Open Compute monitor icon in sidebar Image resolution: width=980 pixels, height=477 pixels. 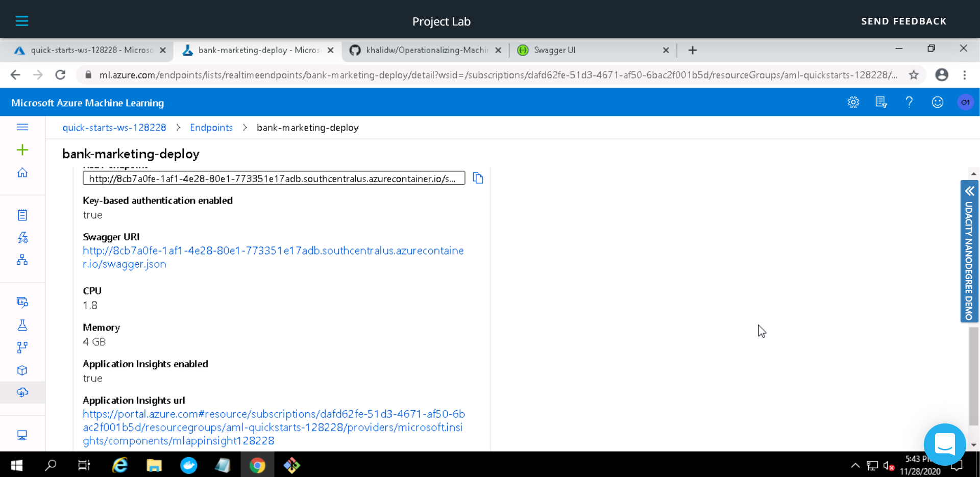[22, 435]
